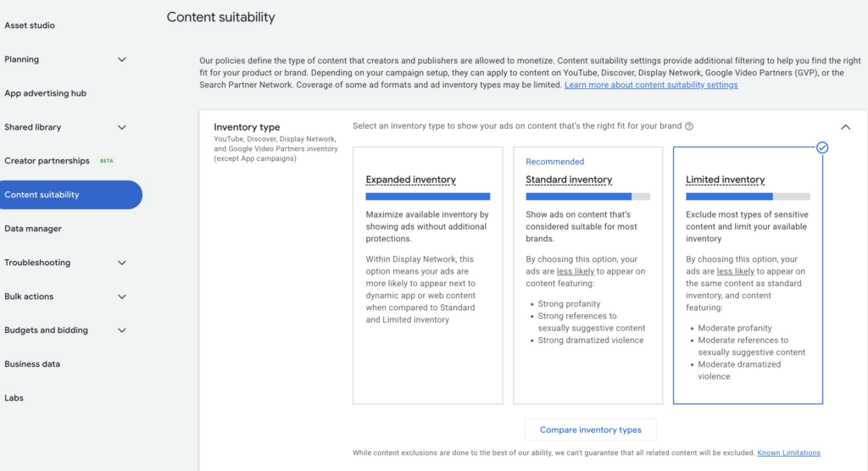Expand the Troubleshooting sidebar section
This screenshot has width=868, height=471.
point(121,263)
